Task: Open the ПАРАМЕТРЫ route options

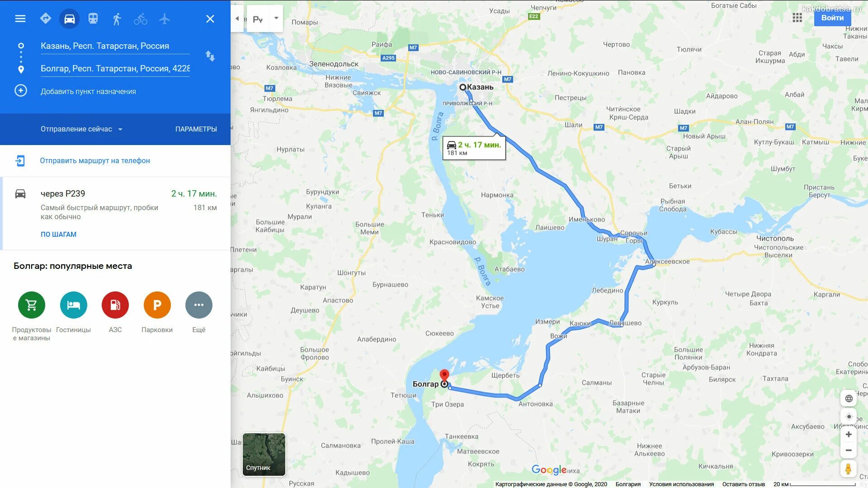Action: [196, 129]
